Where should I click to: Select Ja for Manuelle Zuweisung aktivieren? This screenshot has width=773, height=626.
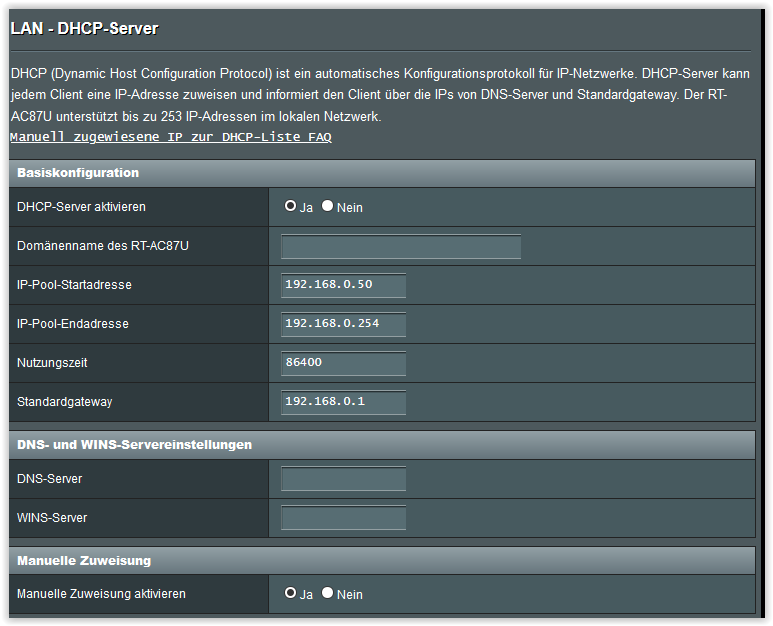coord(290,592)
